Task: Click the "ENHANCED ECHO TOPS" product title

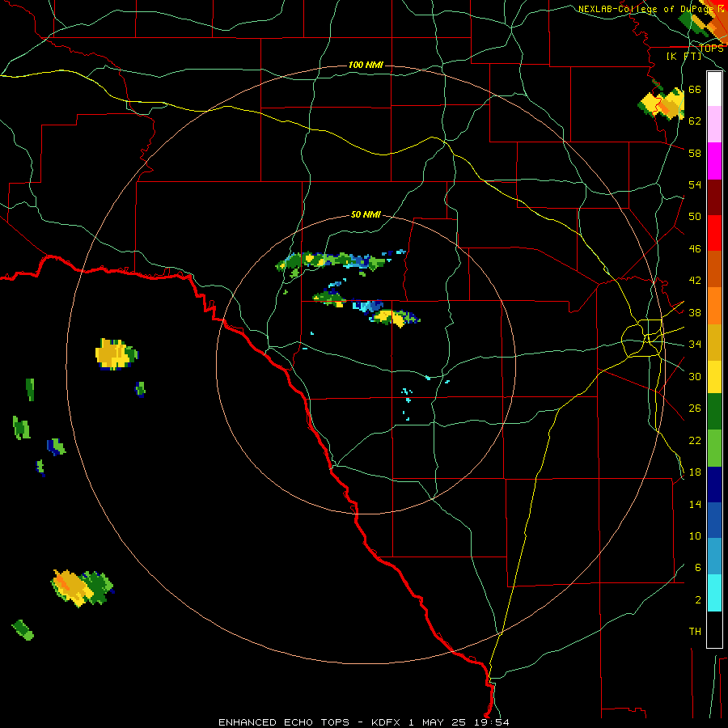Action: click(x=284, y=722)
